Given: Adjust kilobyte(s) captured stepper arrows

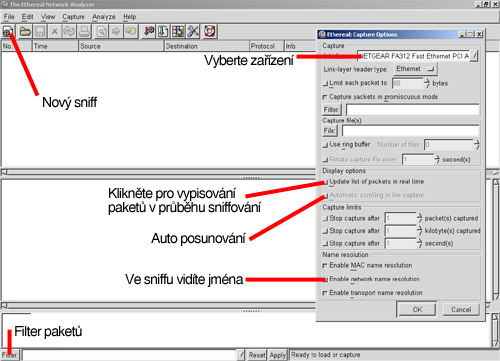Looking at the screenshot, I should (419, 231).
